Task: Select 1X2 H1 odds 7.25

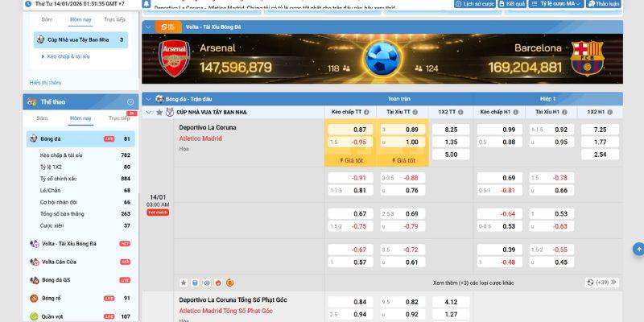Action: [600, 130]
